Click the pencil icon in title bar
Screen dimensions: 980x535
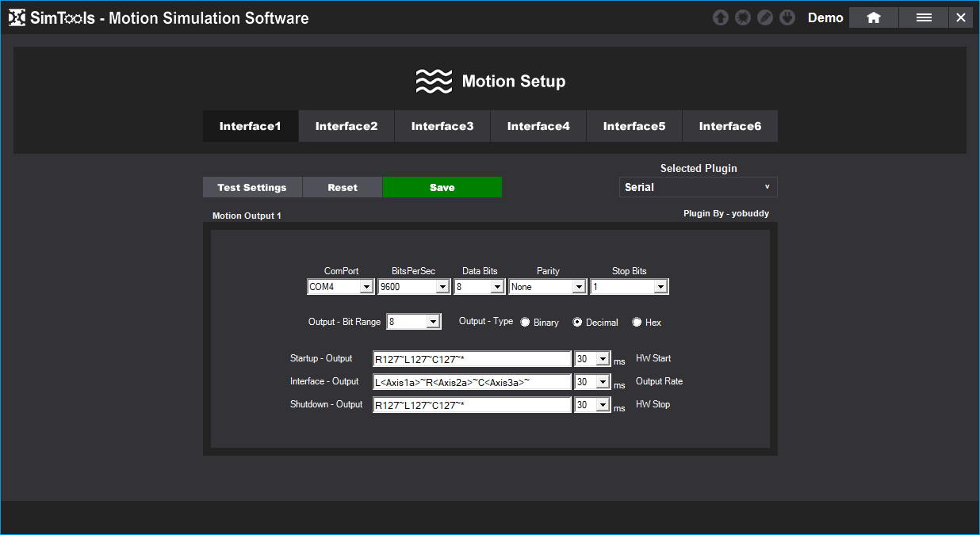(x=764, y=17)
